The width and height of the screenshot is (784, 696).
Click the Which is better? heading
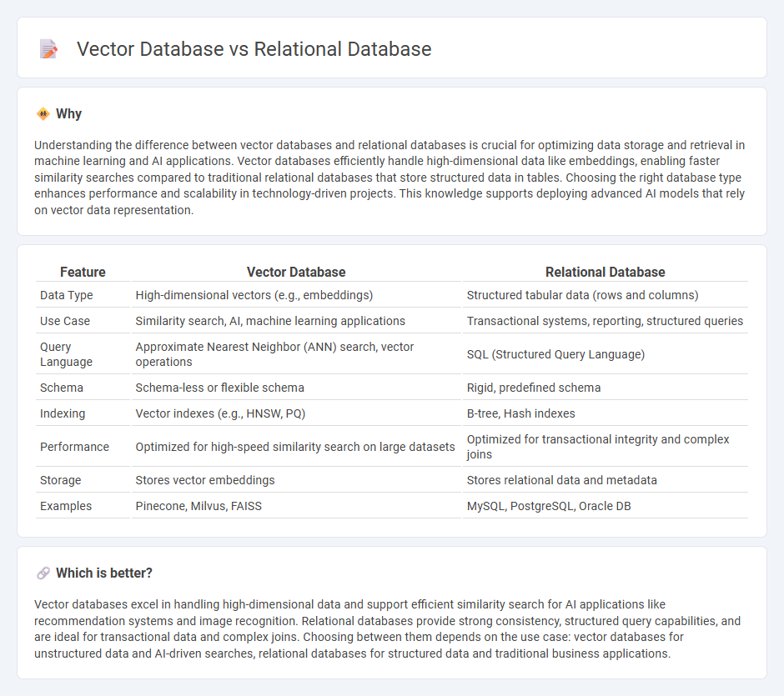pos(104,573)
